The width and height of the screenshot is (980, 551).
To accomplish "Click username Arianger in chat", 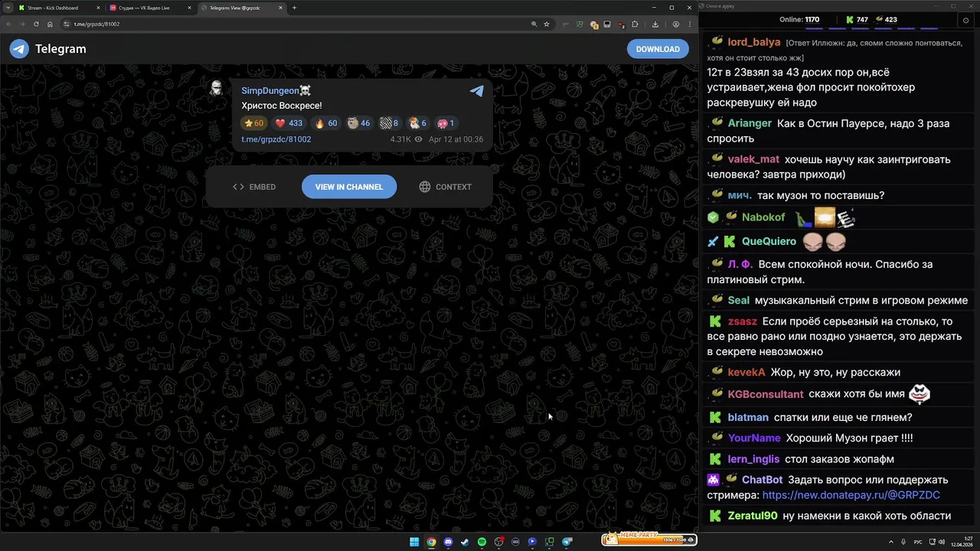I will click(750, 123).
